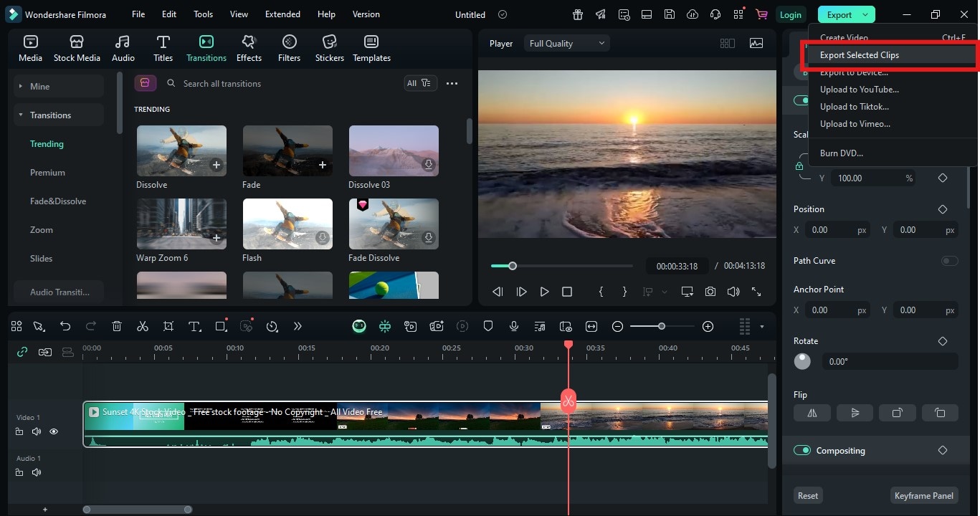Expand the Export button dropdown arrow
980x516 pixels.
(x=865, y=14)
